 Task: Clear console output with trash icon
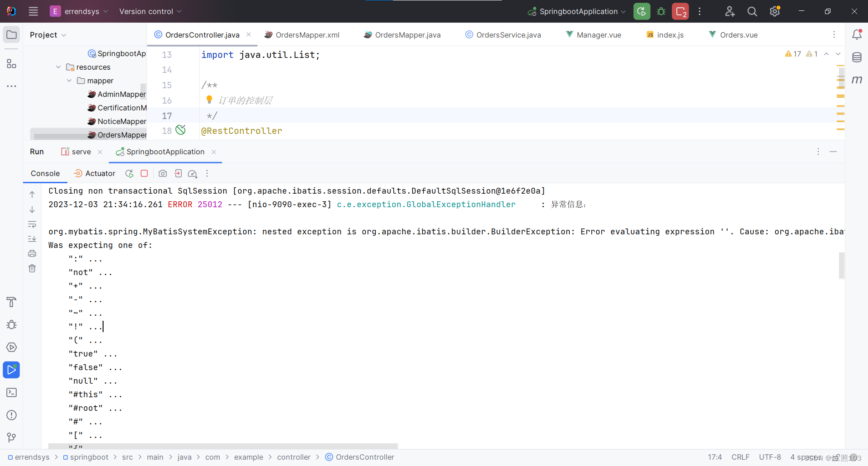(32, 268)
